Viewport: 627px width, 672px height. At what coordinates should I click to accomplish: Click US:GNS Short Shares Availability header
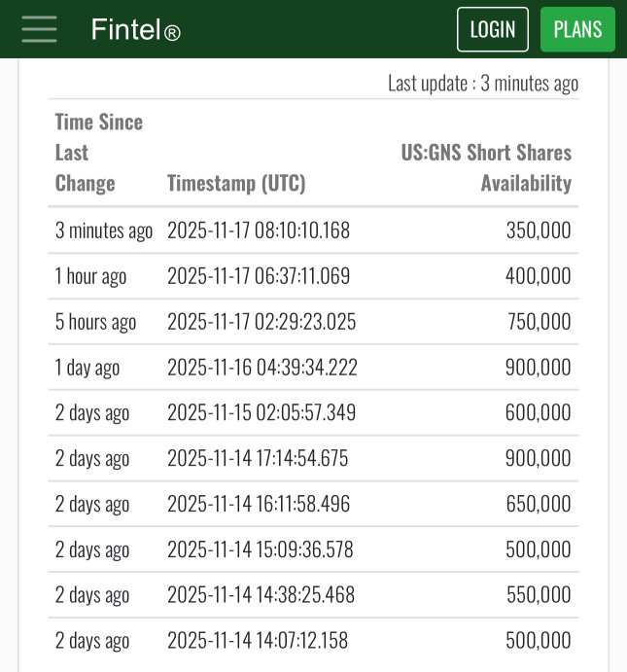click(486, 167)
